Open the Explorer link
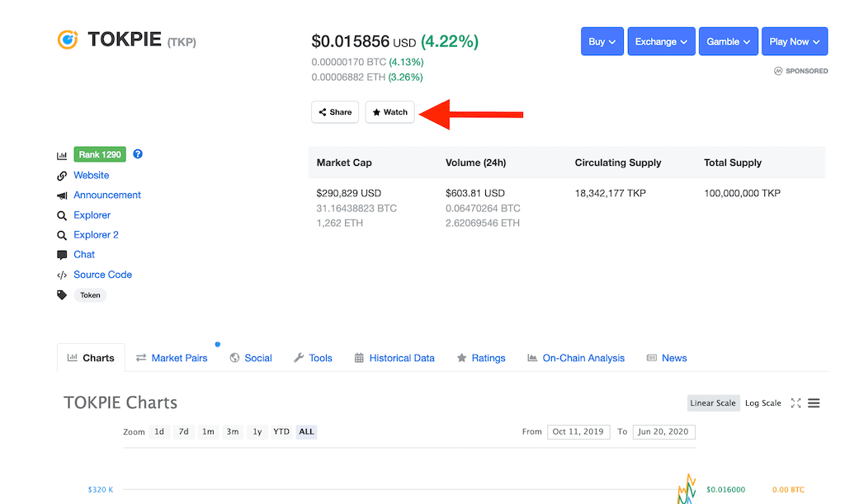845x504 pixels. (92, 215)
